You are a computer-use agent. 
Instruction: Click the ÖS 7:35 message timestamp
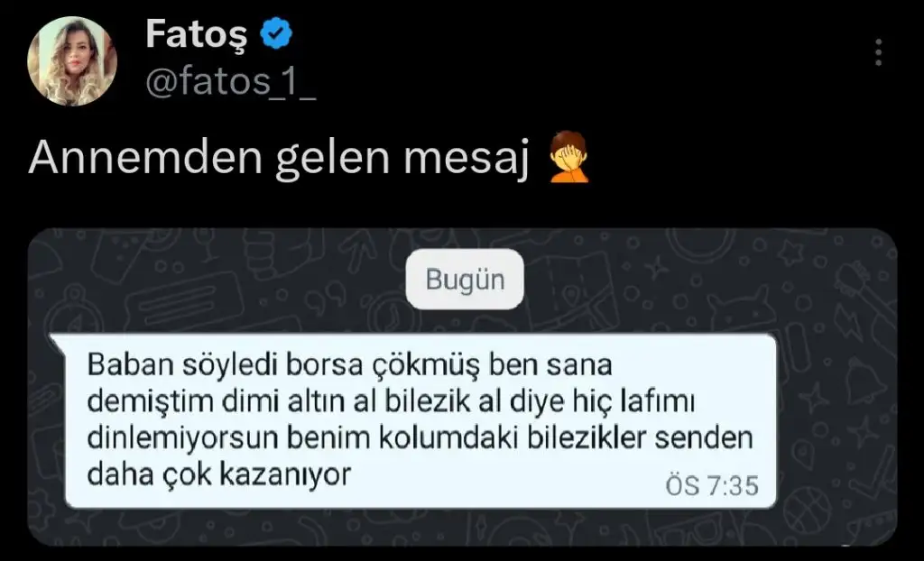[x=712, y=486]
